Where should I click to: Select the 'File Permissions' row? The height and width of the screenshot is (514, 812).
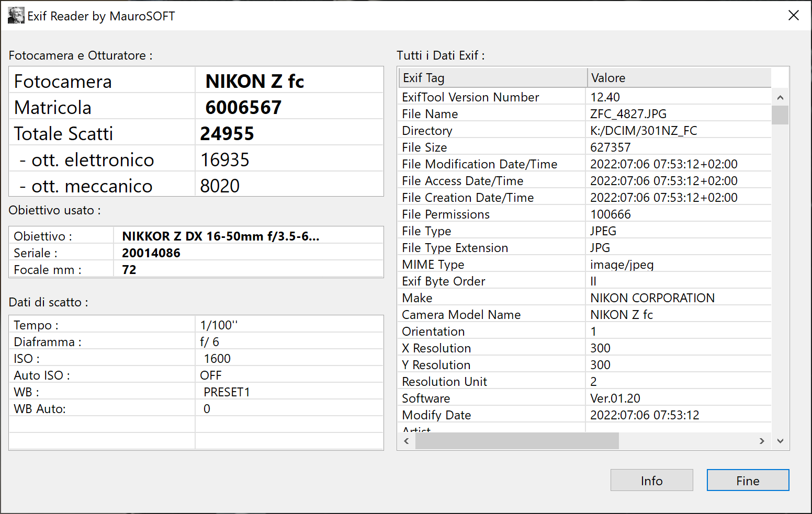(585, 214)
